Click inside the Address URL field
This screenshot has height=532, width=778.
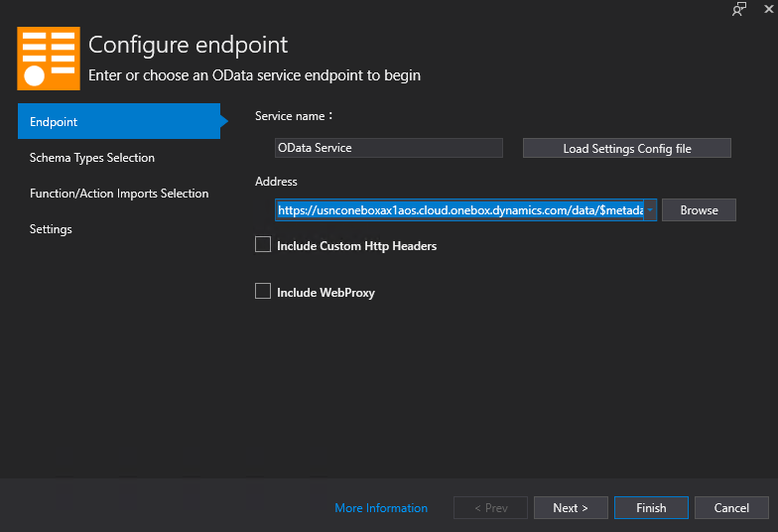pyautogui.click(x=456, y=210)
